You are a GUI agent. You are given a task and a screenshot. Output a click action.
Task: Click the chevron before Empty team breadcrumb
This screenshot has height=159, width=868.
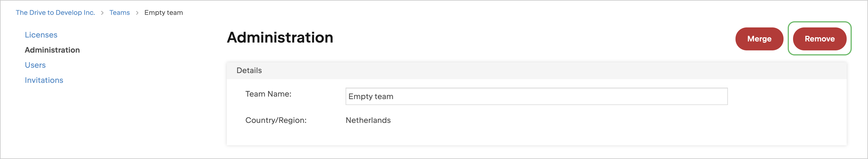(137, 13)
